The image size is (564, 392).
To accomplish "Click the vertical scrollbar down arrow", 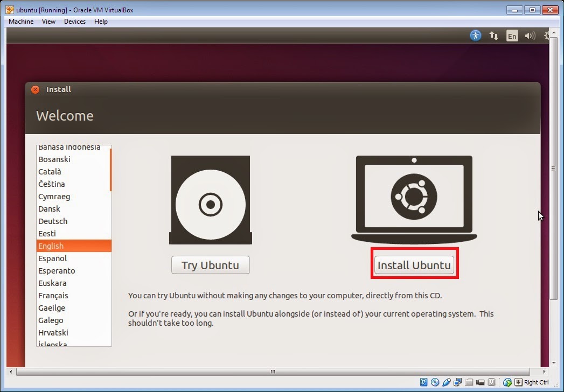I will pyautogui.click(x=553, y=363).
